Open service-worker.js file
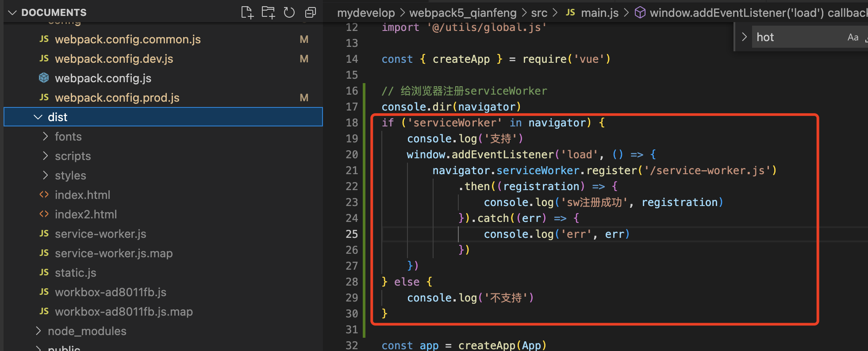Viewport: 868px width, 351px height. (x=100, y=234)
